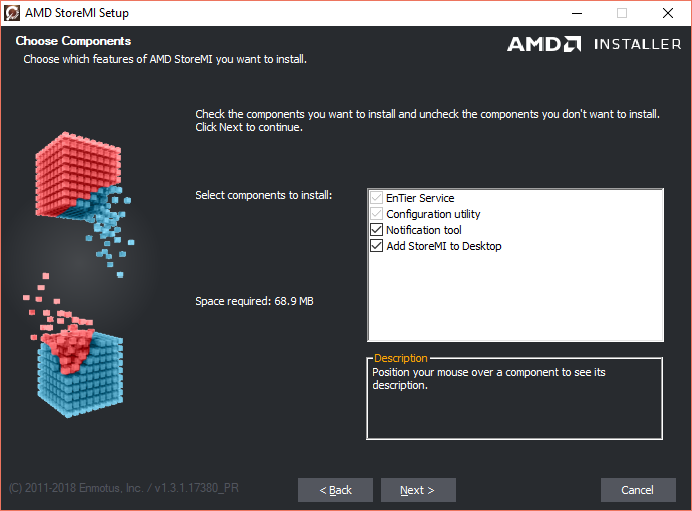Uncheck the Notification tool checkbox

coord(377,230)
